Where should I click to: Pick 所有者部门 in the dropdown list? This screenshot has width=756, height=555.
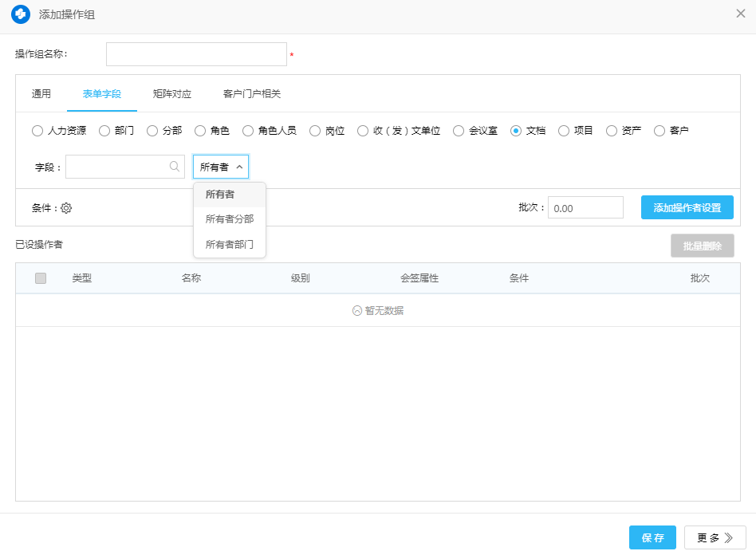(x=229, y=245)
